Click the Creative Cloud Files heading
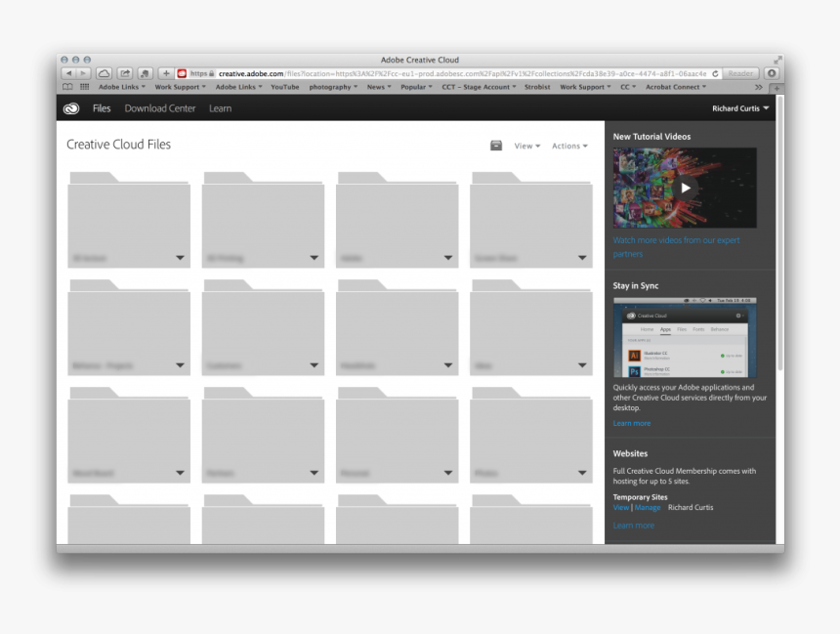Screen dimensions: 840x634 [x=118, y=145]
